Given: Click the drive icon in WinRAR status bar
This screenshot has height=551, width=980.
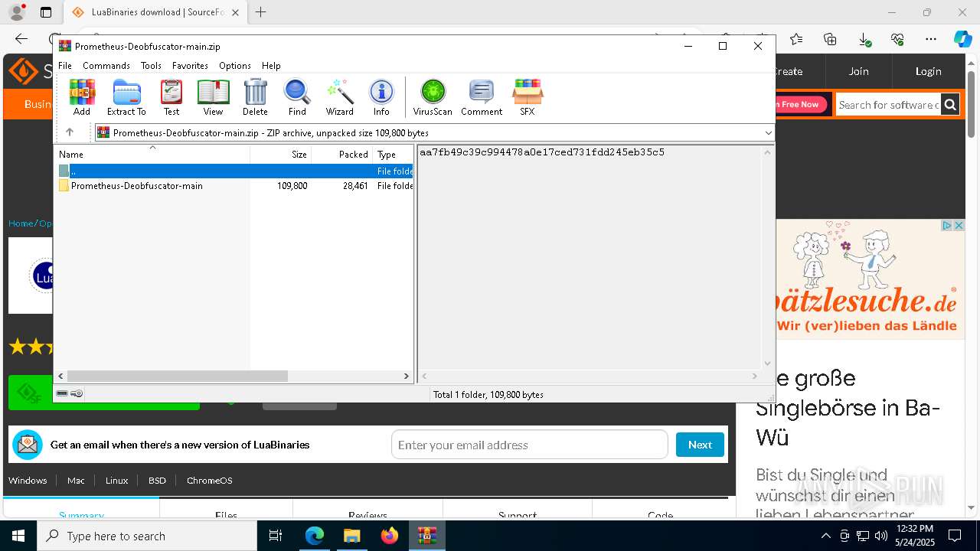Looking at the screenshot, I should pyautogui.click(x=62, y=393).
